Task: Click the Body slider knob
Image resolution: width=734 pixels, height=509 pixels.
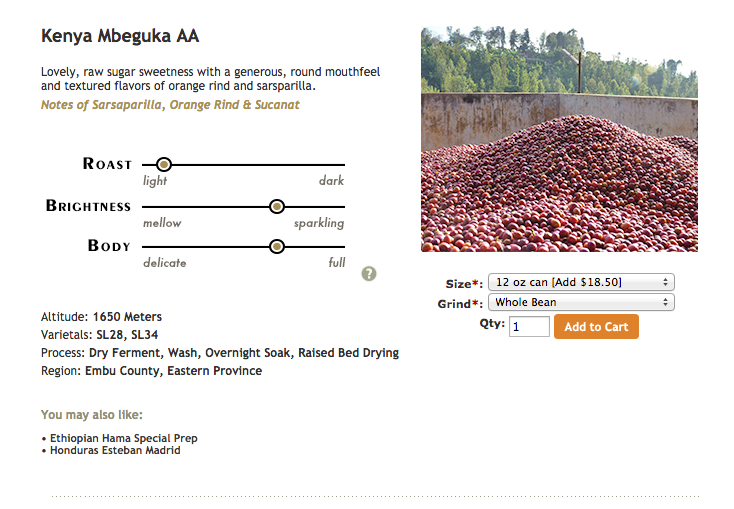Action: (x=277, y=246)
